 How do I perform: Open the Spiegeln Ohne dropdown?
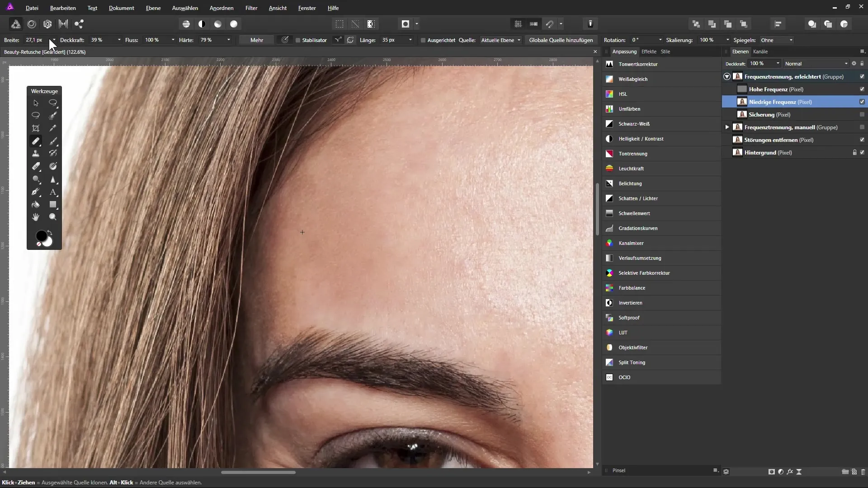click(777, 40)
